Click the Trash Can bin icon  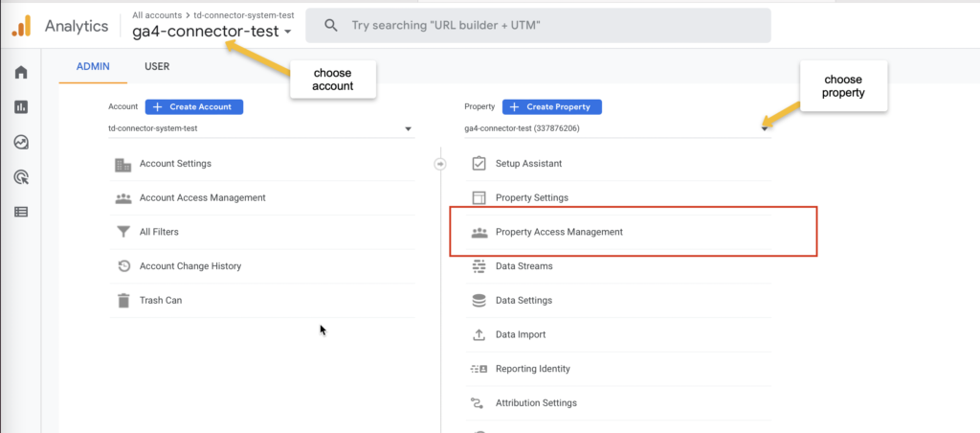click(x=123, y=301)
